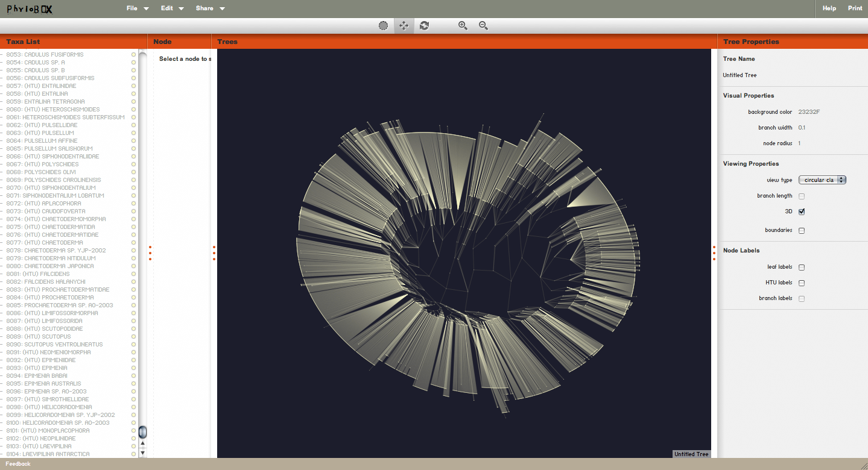Select taxon 8079: Chaetoderma Nitidulum
The width and height of the screenshot is (868, 470).
51,258
